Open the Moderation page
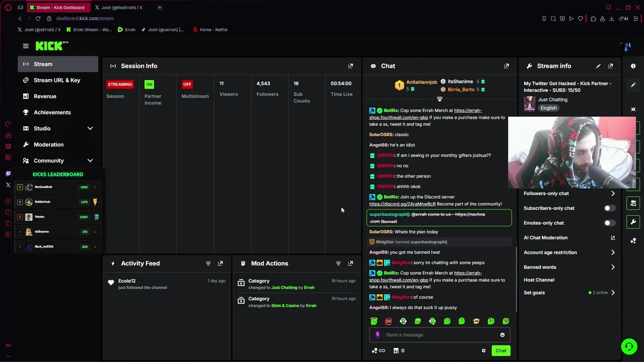644x362 pixels. (x=58, y=145)
